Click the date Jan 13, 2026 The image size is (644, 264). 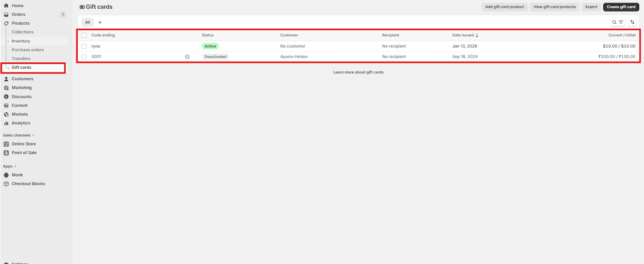pos(464,46)
